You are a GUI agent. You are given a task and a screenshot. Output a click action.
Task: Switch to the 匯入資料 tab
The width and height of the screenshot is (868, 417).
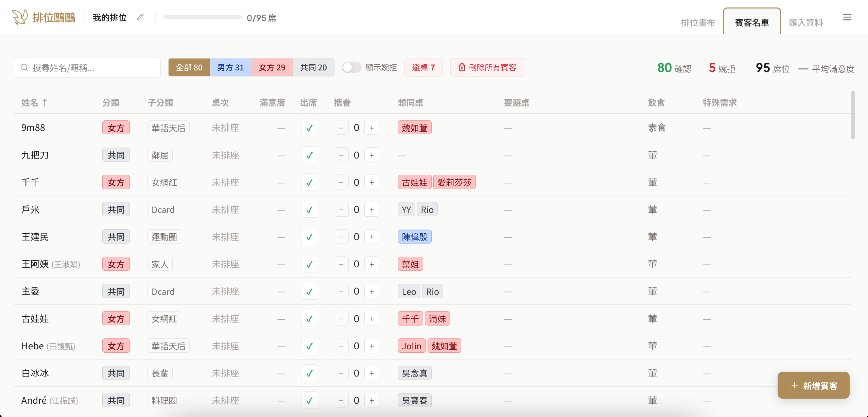point(806,22)
